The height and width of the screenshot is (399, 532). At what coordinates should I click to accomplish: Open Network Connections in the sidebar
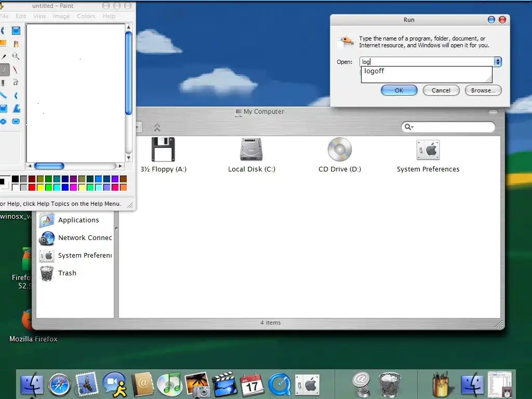pos(75,238)
